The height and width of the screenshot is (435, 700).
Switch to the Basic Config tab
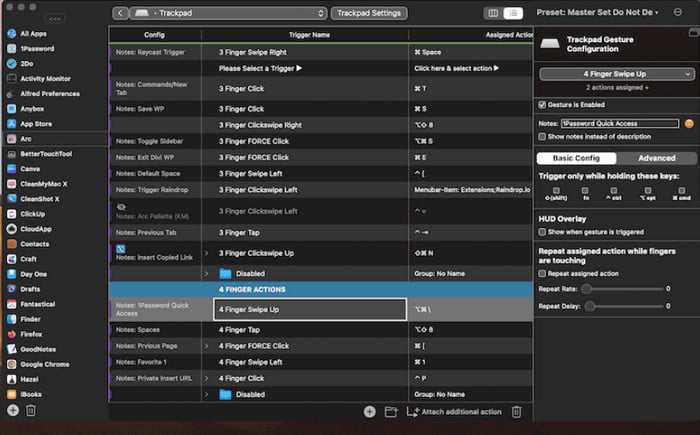tap(576, 158)
